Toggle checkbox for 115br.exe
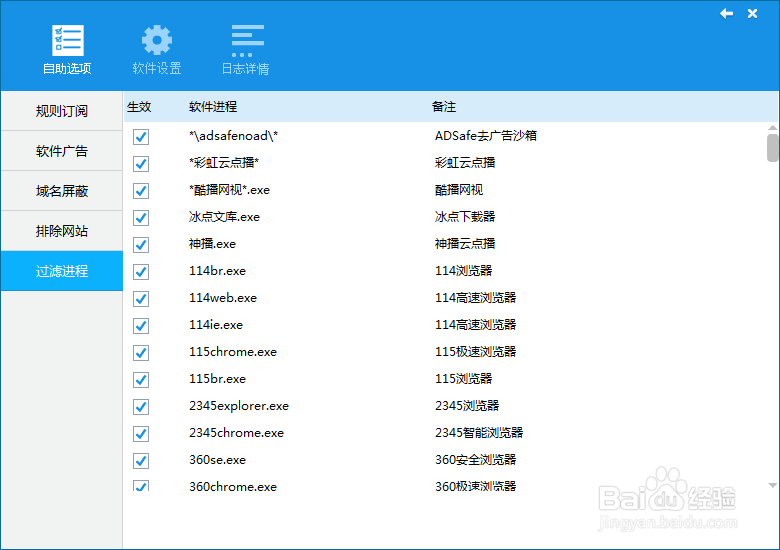 tap(141, 380)
